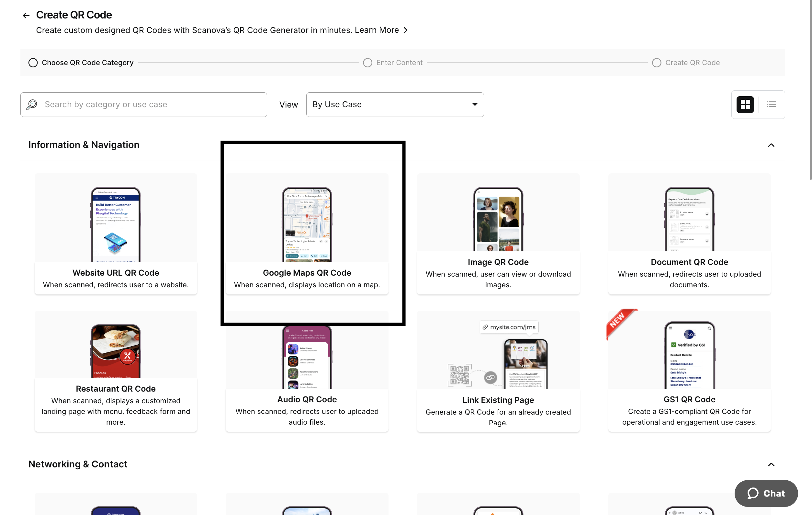Choose the Restaurant QR Code card
This screenshot has height=515, width=812.
coord(116,371)
